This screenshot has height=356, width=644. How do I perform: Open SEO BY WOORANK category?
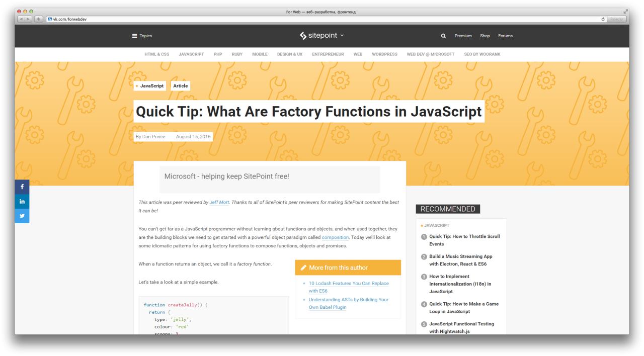(x=482, y=54)
